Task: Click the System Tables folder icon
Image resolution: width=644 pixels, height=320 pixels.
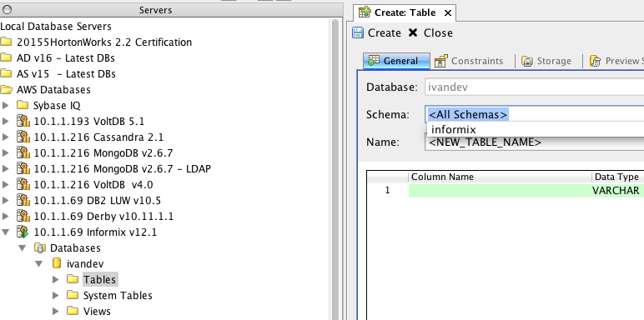Action: (73, 295)
